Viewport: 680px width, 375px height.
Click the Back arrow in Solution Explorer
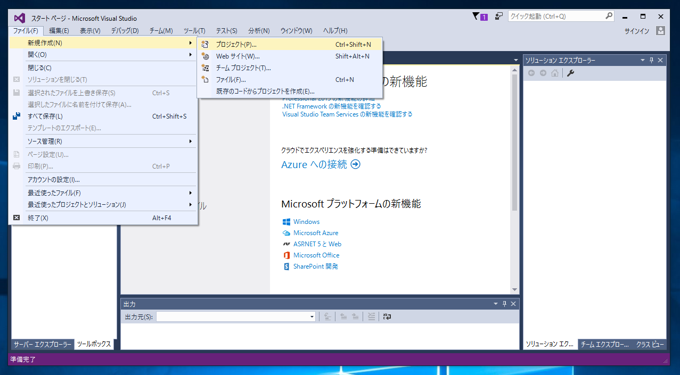(x=532, y=73)
